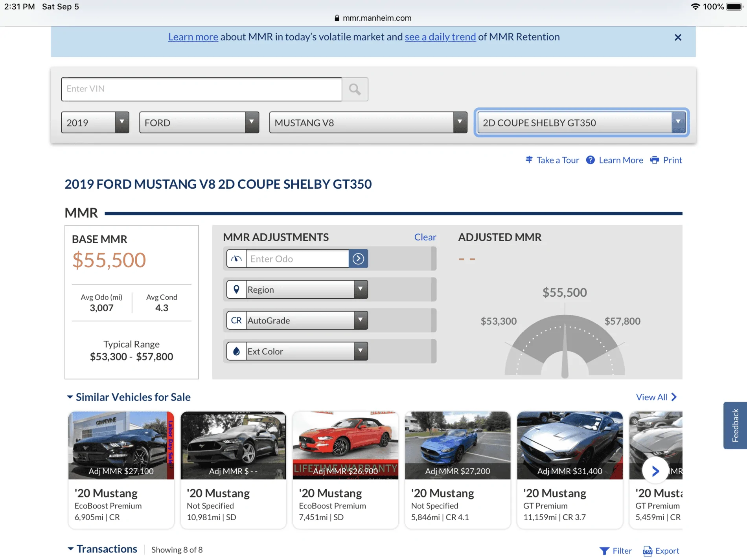Click the Enter VIN input field

(201, 89)
